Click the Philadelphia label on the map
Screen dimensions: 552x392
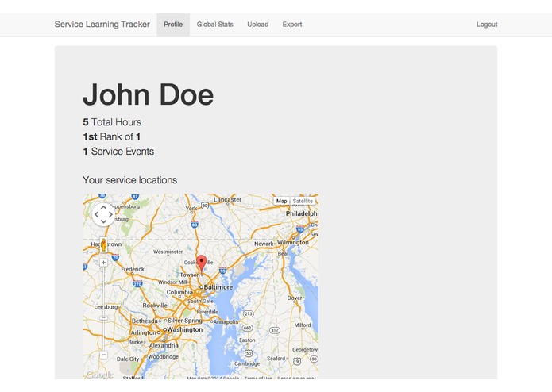pos(302,213)
